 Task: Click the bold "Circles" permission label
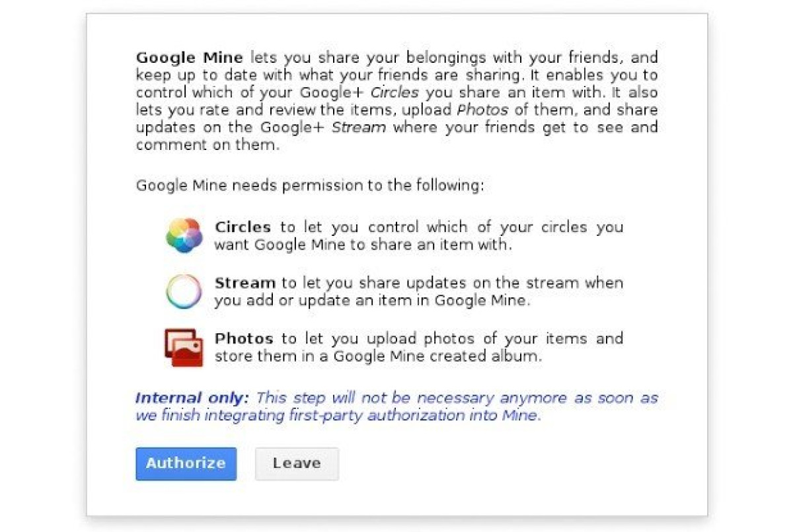[x=243, y=227]
